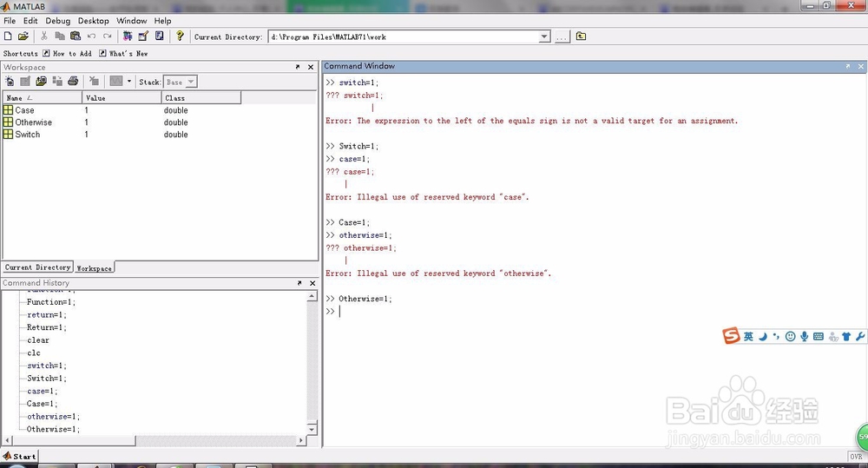868x468 pixels.
Task: Browse for folder with ellipsis button
Action: [562, 36]
